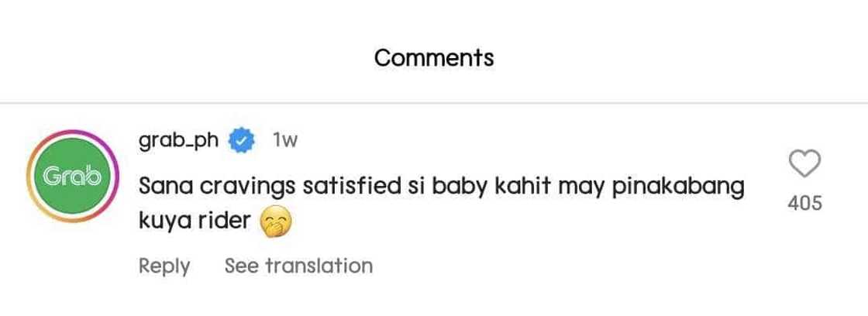This screenshot has height=316, width=868.
Task: Click the 1w timestamp
Action: [285, 140]
